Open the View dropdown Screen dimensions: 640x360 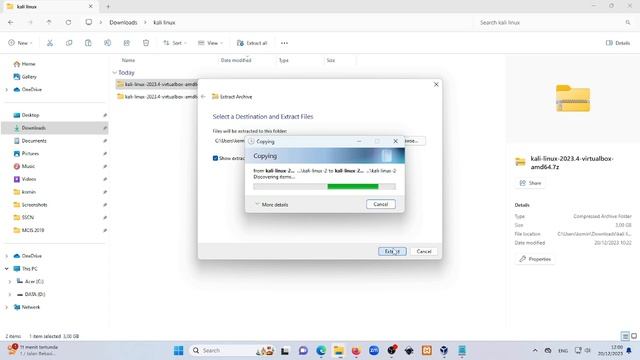(x=211, y=43)
